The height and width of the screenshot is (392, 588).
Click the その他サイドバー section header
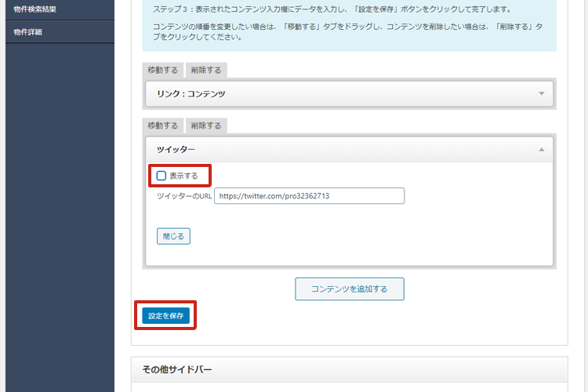(176, 369)
